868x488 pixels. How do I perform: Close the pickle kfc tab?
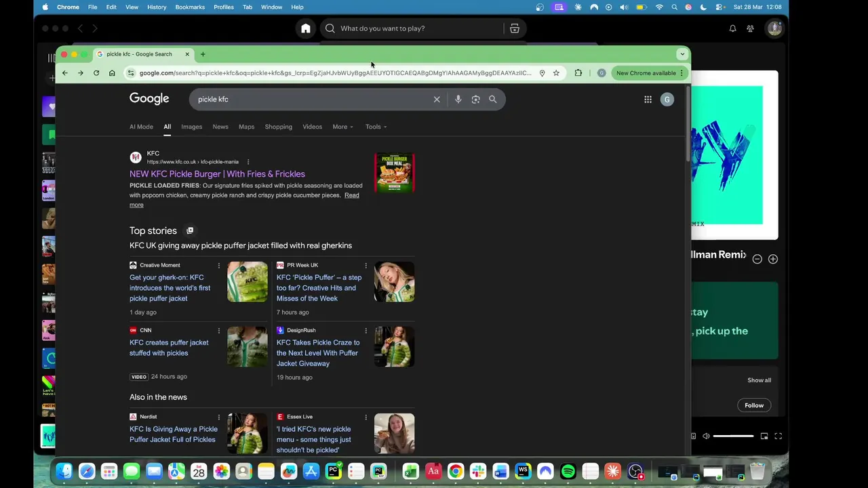[x=187, y=54]
